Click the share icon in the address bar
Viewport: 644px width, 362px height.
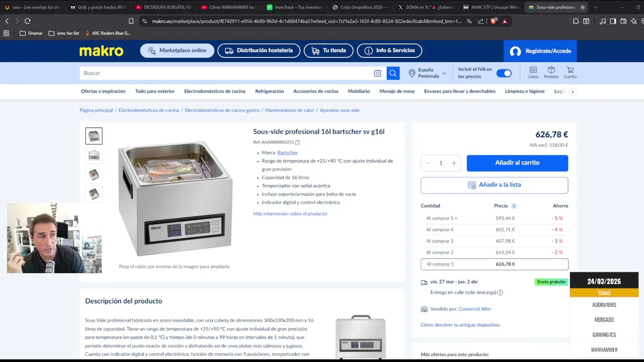click(x=481, y=21)
